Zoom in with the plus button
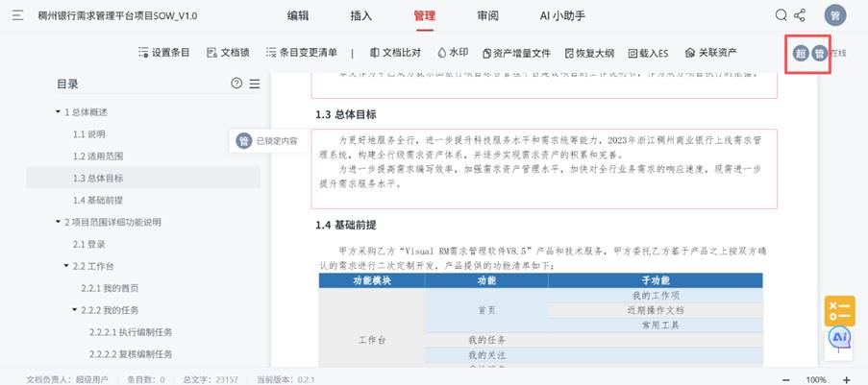This screenshot has width=868, height=385. coord(846,379)
